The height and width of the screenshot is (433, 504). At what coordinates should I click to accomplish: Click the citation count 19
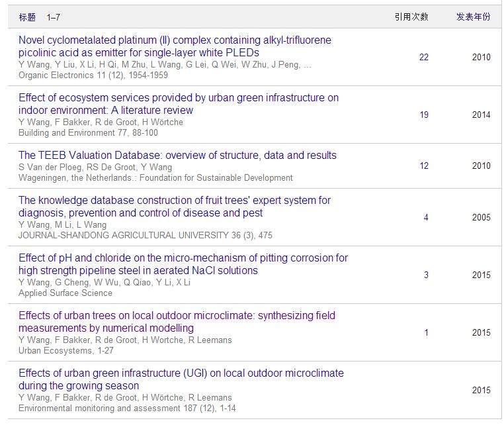[x=424, y=115]
